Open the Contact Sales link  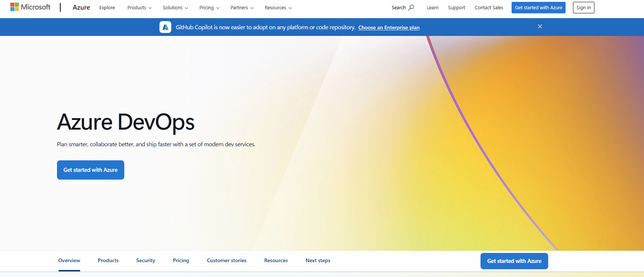[489, 8]
